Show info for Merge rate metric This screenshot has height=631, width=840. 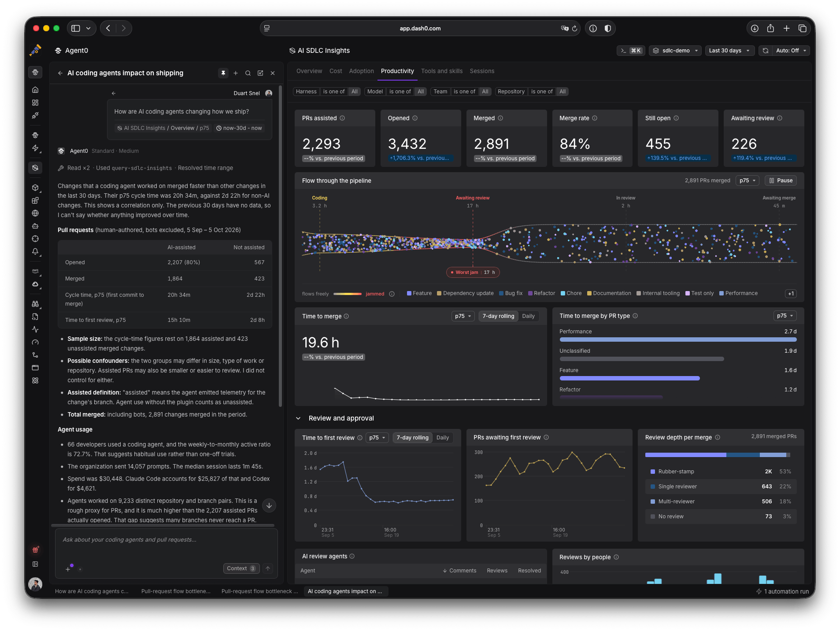point(595,118)
